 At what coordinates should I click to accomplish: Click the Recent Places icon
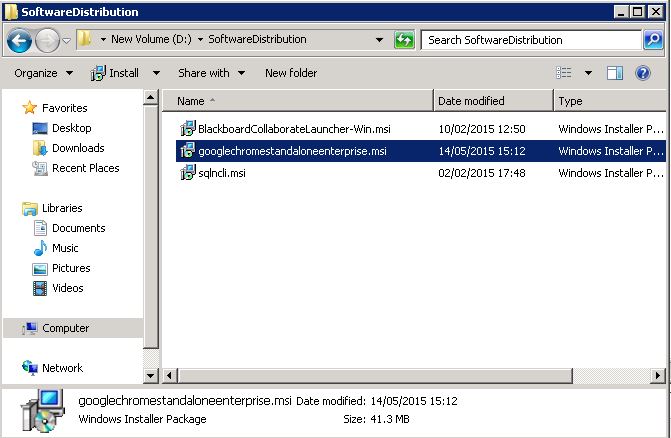[40, 168]
